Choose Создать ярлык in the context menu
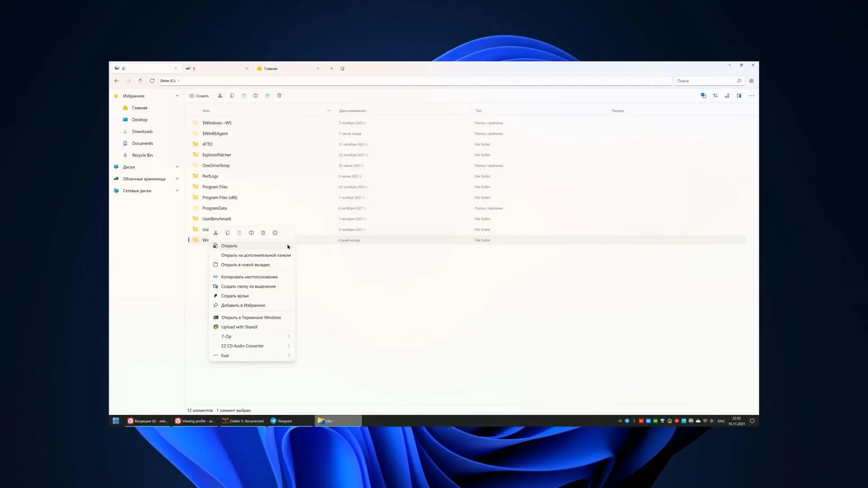868x488 pixels. 252,296
